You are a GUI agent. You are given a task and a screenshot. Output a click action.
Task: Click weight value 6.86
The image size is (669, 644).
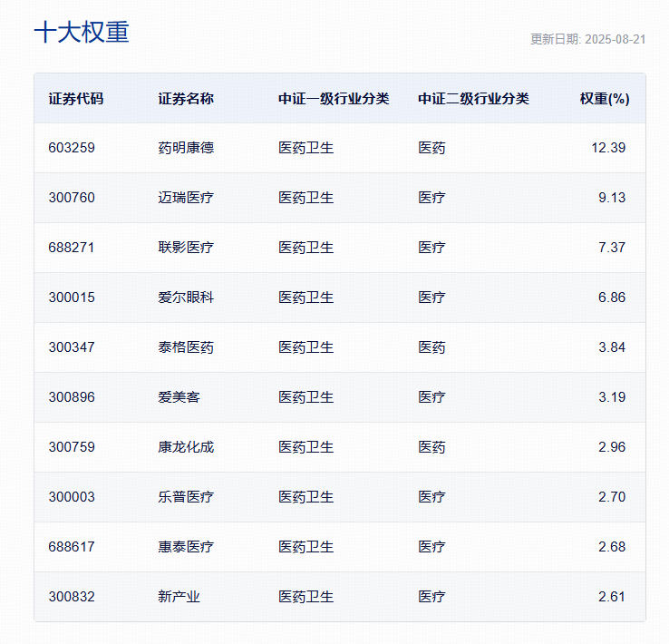612,298
